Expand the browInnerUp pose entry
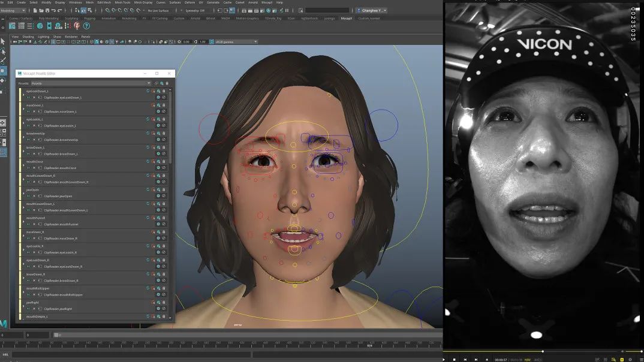Screen dimensions: 644x362 23,136
